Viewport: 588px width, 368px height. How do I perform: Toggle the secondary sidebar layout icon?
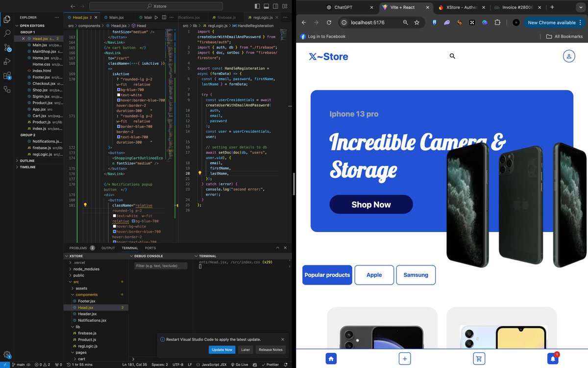click(x=275, y=6)
